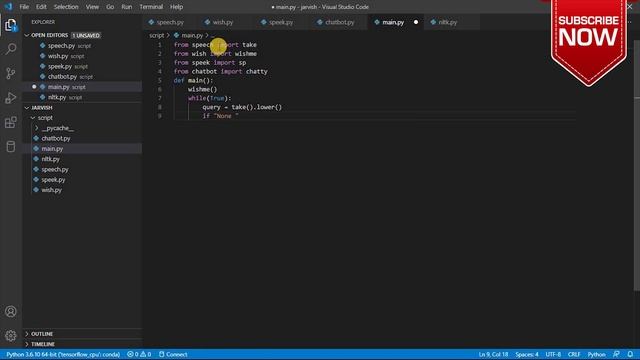Screen dimensions: 640x360
Task: Open chatbot.py in script folder tree
Action: (82, 138)
